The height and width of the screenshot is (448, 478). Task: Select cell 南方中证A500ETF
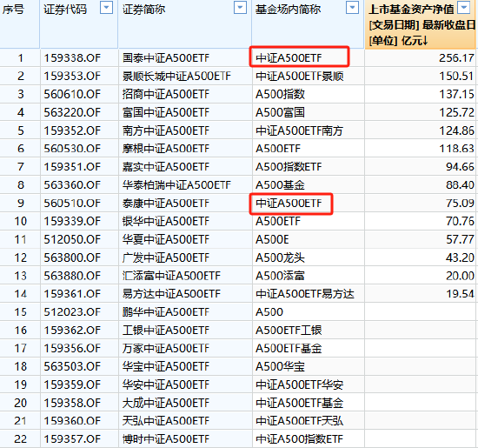click(185, 130)
